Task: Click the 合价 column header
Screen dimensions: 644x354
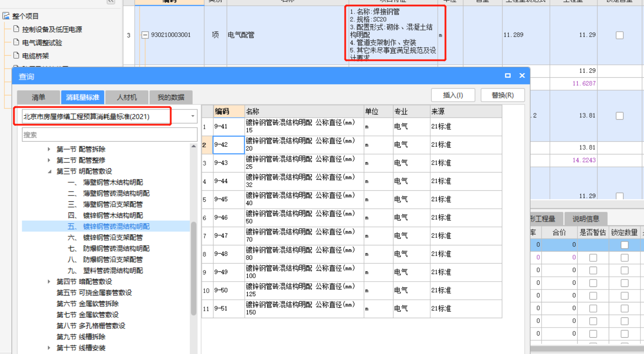Action: point(559,232)
